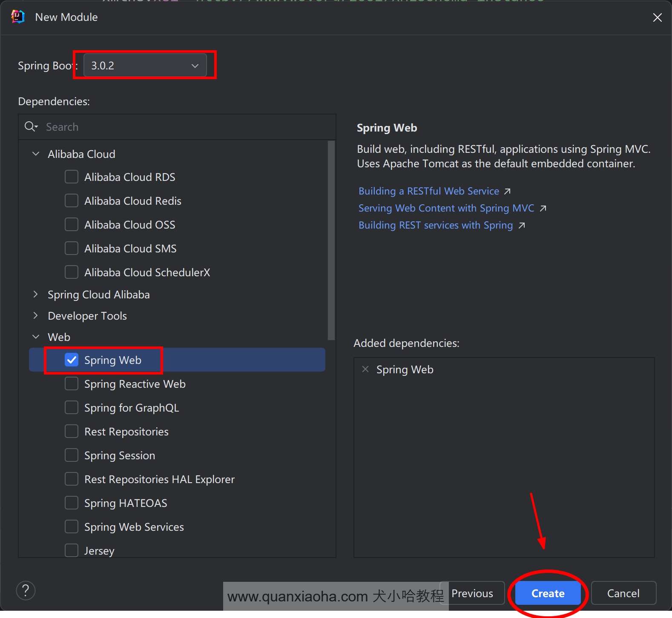The image size is (672, 618).
Task: Collapse the Alibaba Cloud group
Action: coord(36,154)
